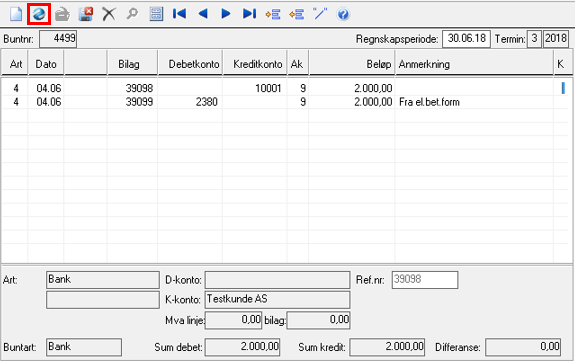Click the Buntart field showing Bank
575x361 pixels.
pos(84,347)
